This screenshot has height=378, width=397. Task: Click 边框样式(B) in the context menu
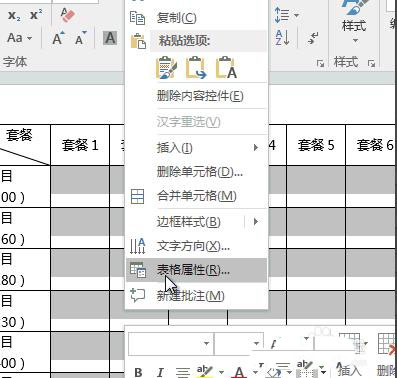click(189, 222)
